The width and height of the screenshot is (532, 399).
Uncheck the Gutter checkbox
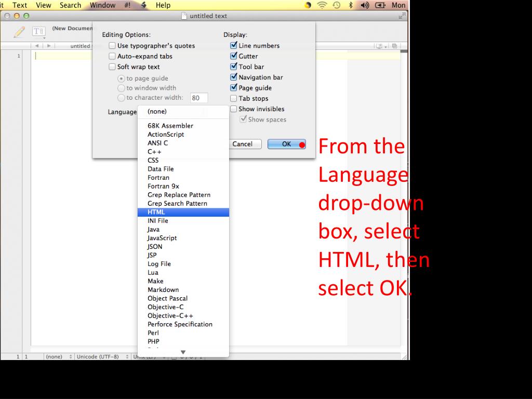[x=233, y=56]
